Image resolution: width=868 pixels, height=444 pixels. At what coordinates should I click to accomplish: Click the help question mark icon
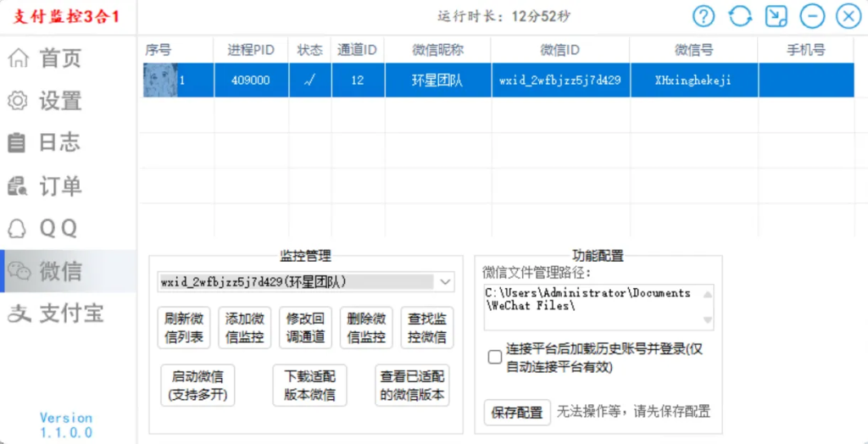(704, 16)
